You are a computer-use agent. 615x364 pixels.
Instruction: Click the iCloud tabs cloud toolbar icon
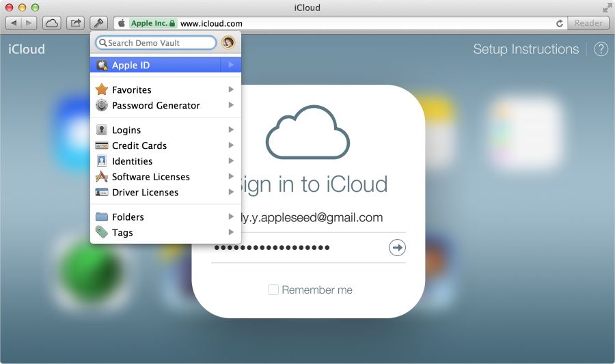click(x=52, y=23)
